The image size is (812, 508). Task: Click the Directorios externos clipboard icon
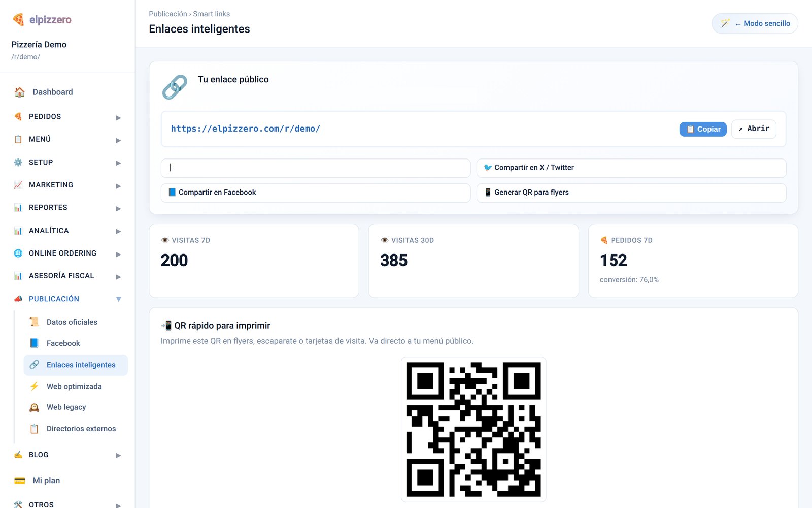pyautogui.click(x=35, y=429)
